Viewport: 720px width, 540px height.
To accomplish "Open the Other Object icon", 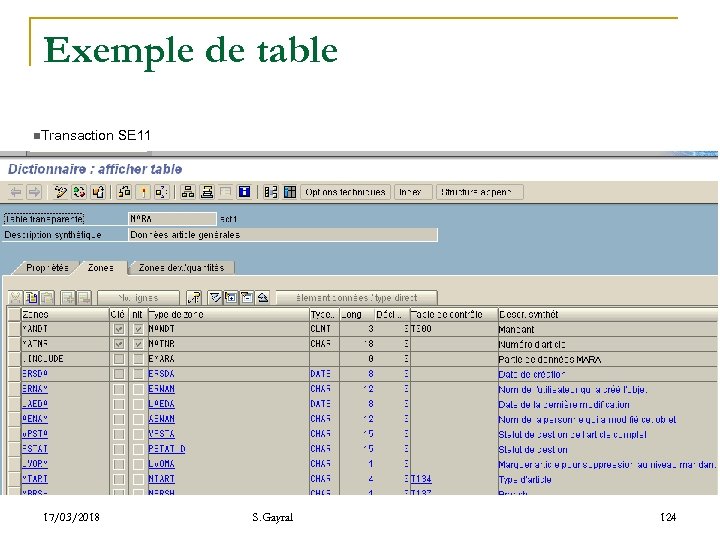I will (98, 192).
